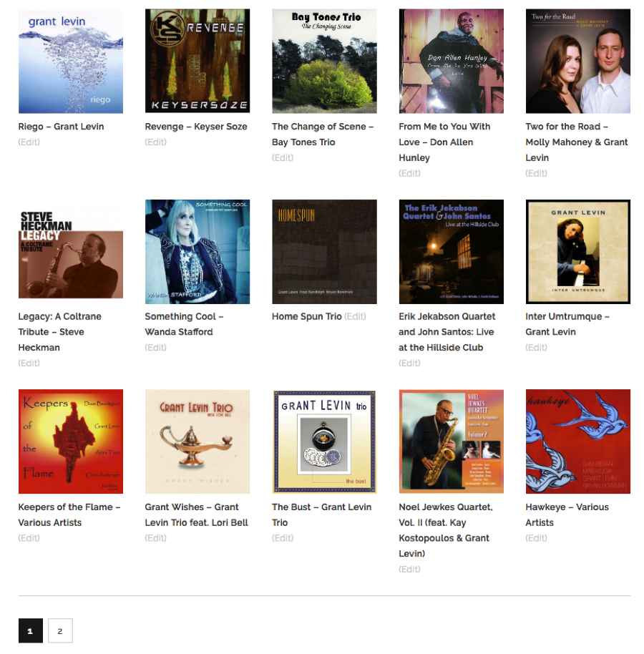Open the Keepers of the Flame cover

(71, 441)
